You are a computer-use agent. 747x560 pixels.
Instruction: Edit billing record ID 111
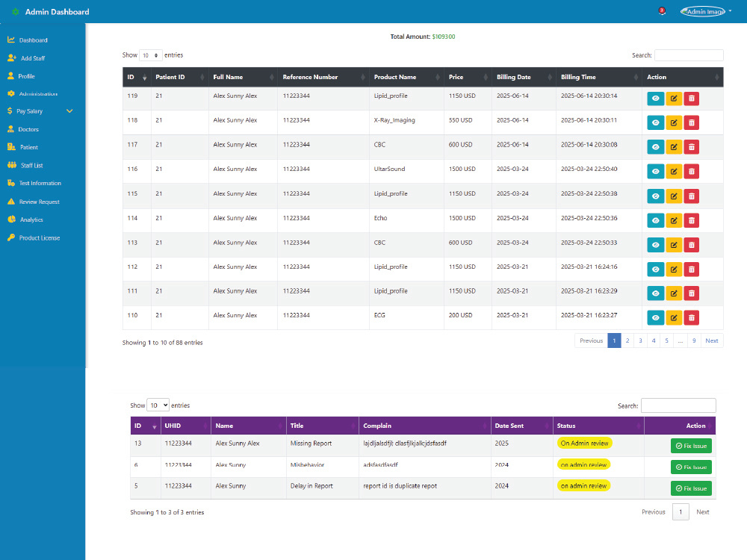(x=674, y=293)
